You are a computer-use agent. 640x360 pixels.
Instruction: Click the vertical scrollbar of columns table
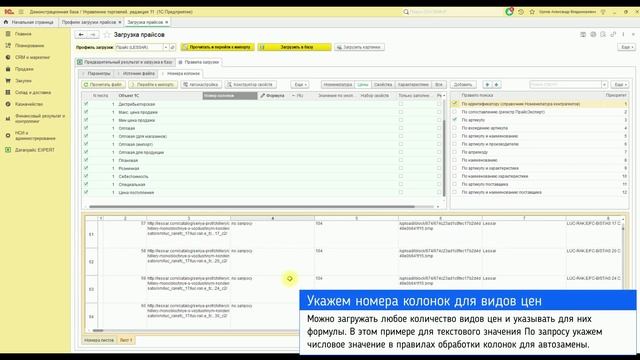[444, 159]
